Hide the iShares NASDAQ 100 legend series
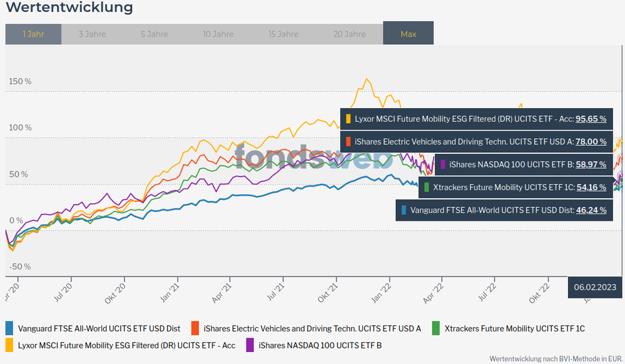625x364 pixels. click(320, 345)
